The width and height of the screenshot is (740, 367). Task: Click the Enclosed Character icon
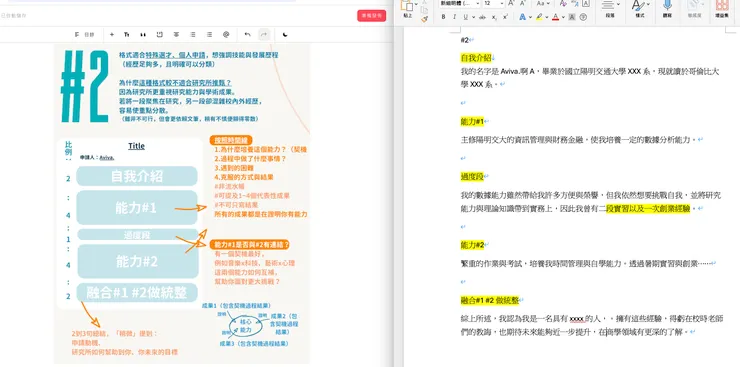(x=583, y=17)
